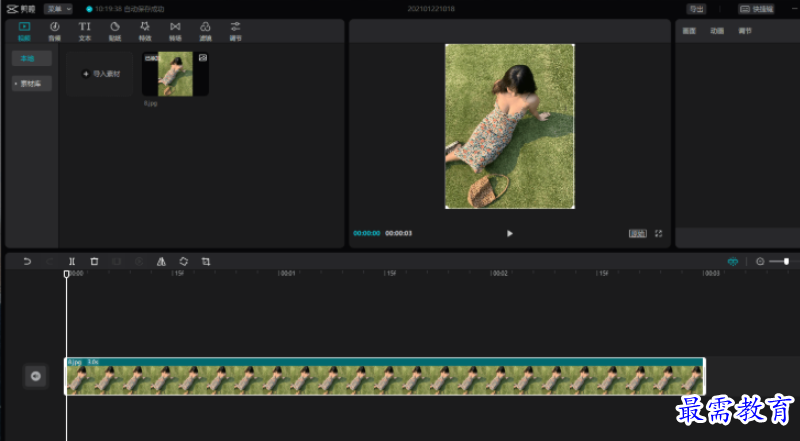Open the 贴纸 stickers tab
This screenshot has width=800, height=441.
pos(115,31)
